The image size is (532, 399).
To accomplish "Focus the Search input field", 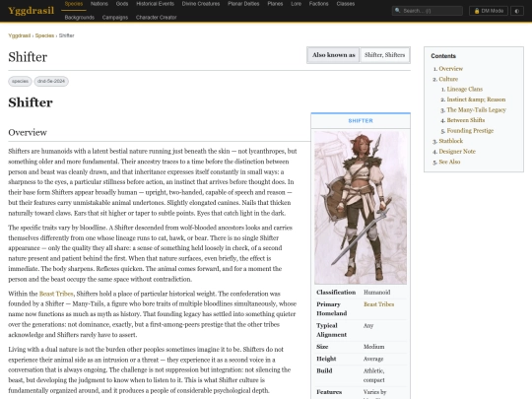I will (428, 11).
